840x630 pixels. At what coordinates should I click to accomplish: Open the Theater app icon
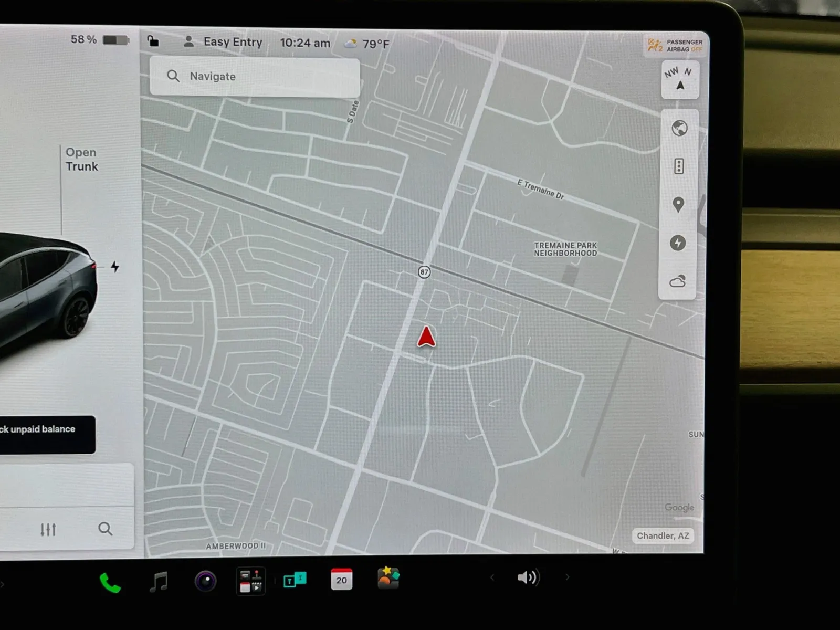point(251,581)
